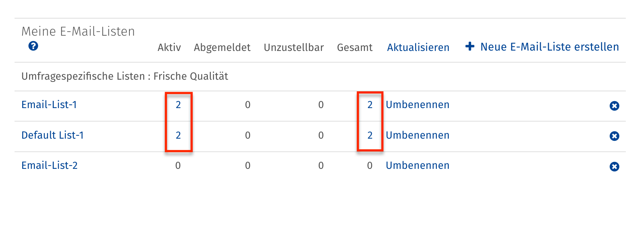This screenshot has height=246, width=644.
Task: Click the Gesamt column header
Action: pyautogui.click(x=355, y=48)
